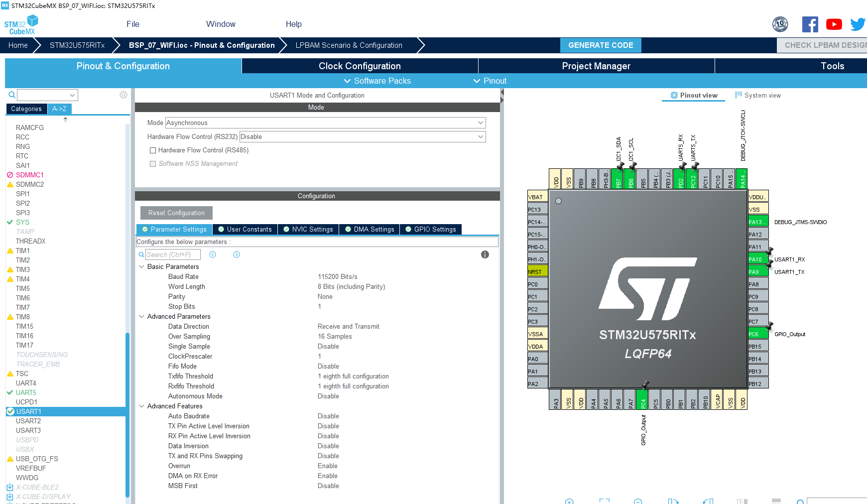Collapse the Advanced Features group

pos(141,406)
